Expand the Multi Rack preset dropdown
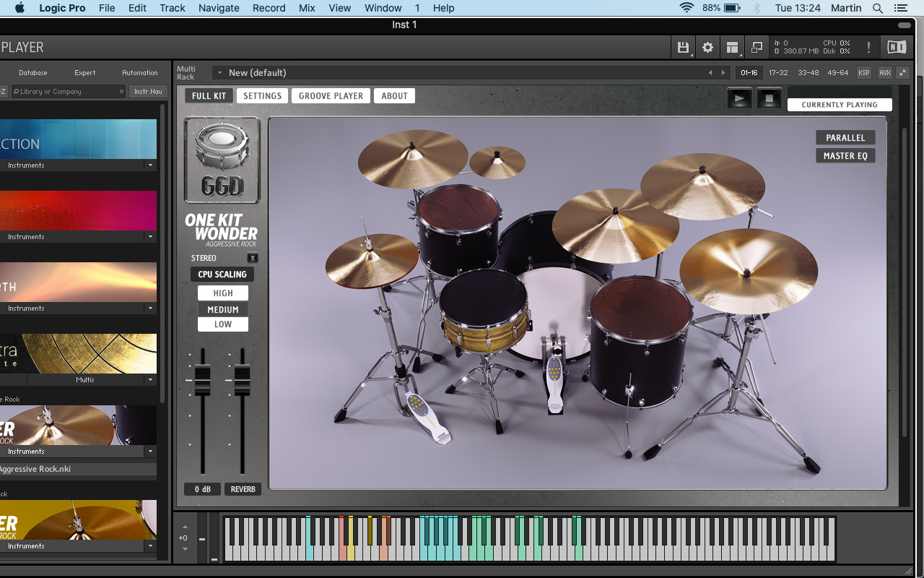This screenshot has width=924, height=578. (x=218, y=73)
